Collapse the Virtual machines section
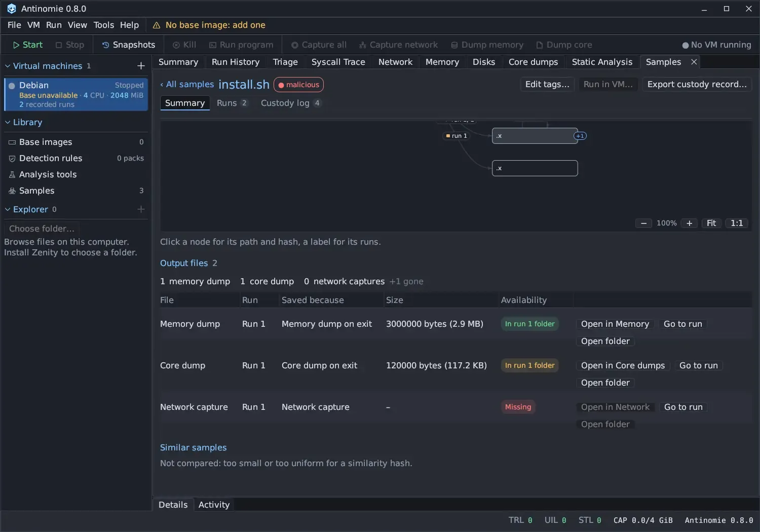The image size is (760, 532). coord(8,66)
